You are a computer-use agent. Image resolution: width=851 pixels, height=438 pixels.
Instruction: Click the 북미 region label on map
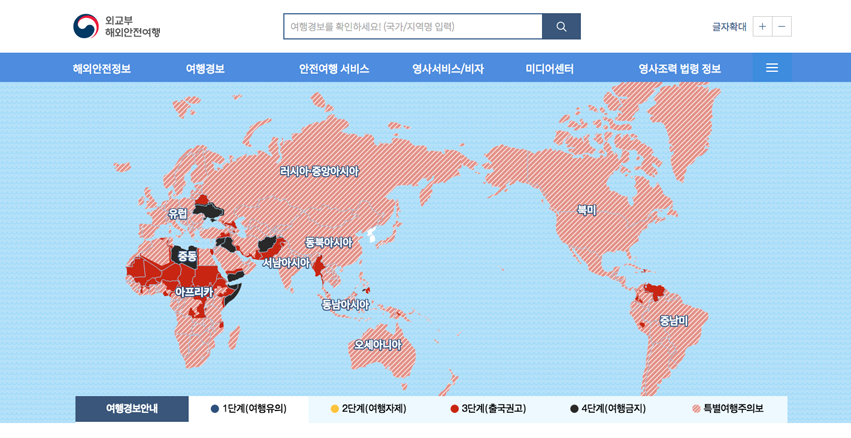[586, 211]
